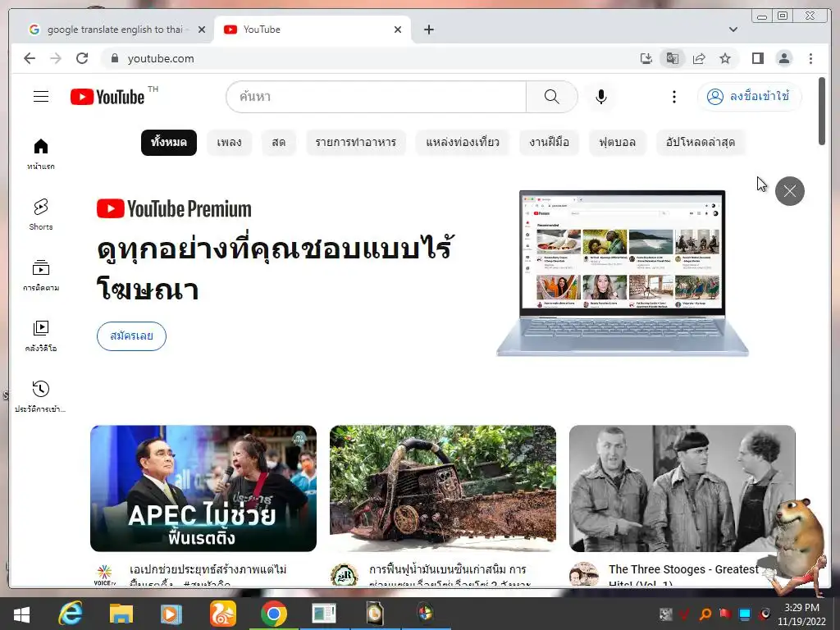Open The Three Stooges video thumbnail
Image resolution: width=840 pixels, height=630 pixels.
[x=682, y=489]
